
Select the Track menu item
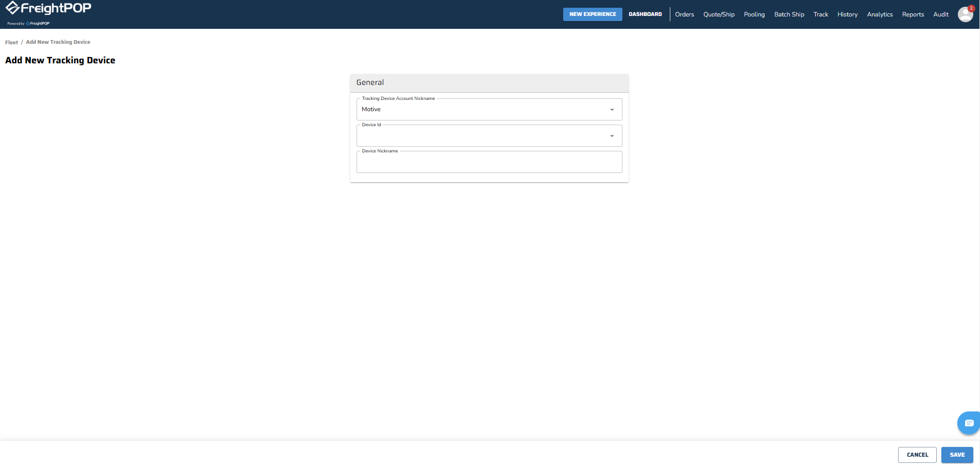coord(820,14)
